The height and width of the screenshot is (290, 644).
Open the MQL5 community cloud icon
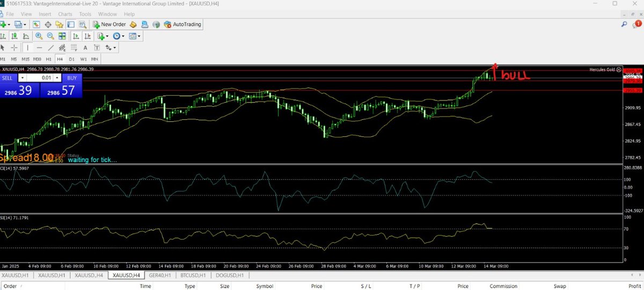tap(144, 24)
